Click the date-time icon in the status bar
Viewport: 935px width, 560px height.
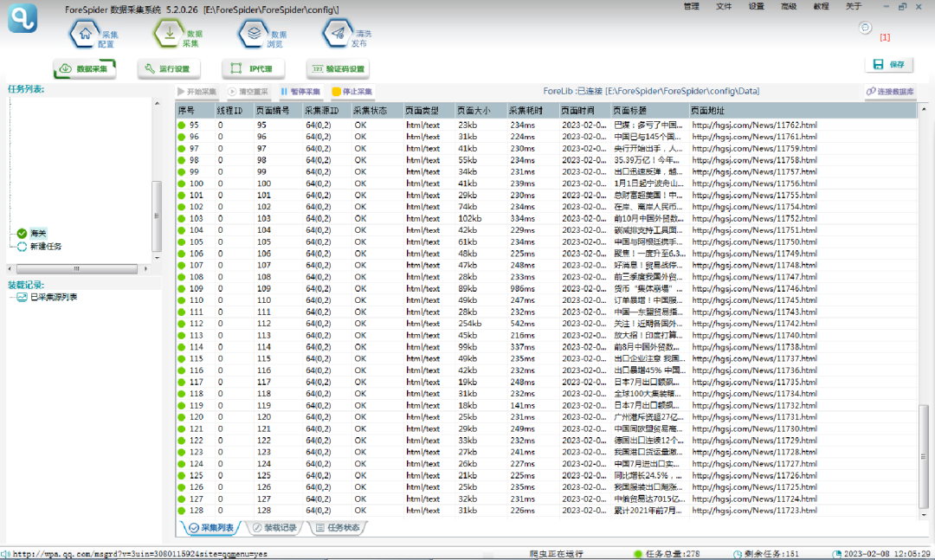tap(836, 554)
